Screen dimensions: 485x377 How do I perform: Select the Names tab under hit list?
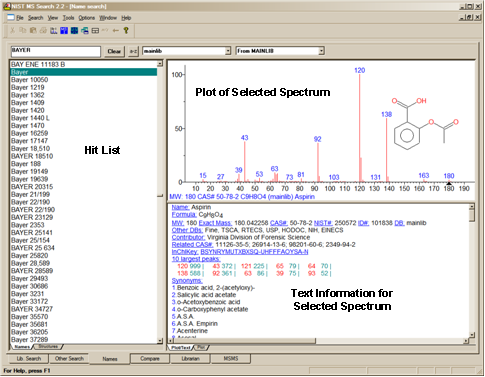coord(22,347)
